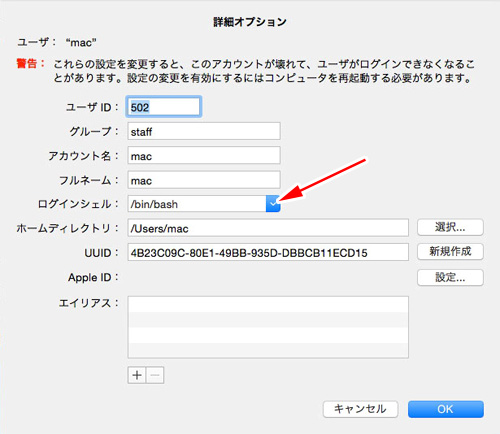Image resolution: width=500 pixels, height=434 pixels.
Task: Click the ホームディレクトリ field /Users/mac
Action: click(x=268, y=228)
